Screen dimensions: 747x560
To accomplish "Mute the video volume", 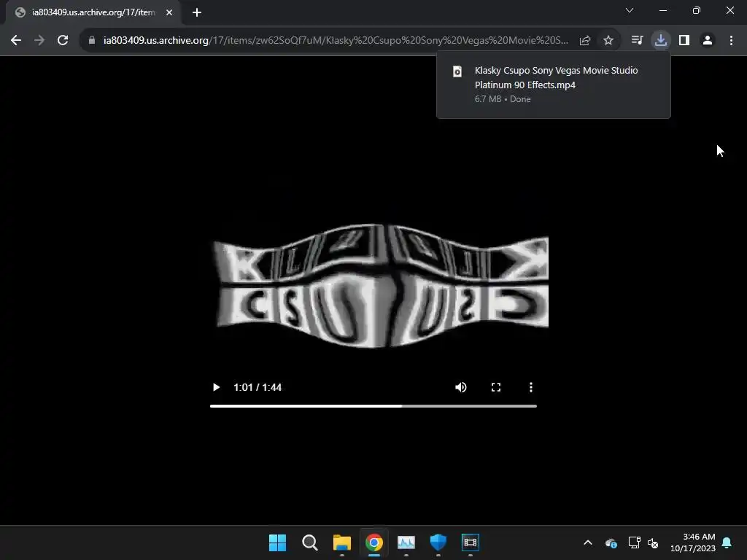I will 461,387.
